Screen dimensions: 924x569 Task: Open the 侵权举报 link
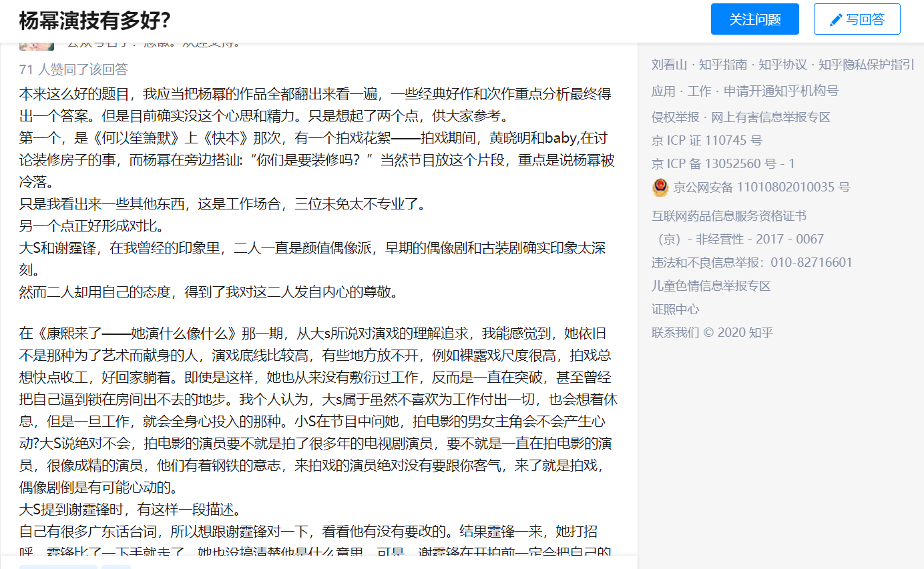coord(676,117)
